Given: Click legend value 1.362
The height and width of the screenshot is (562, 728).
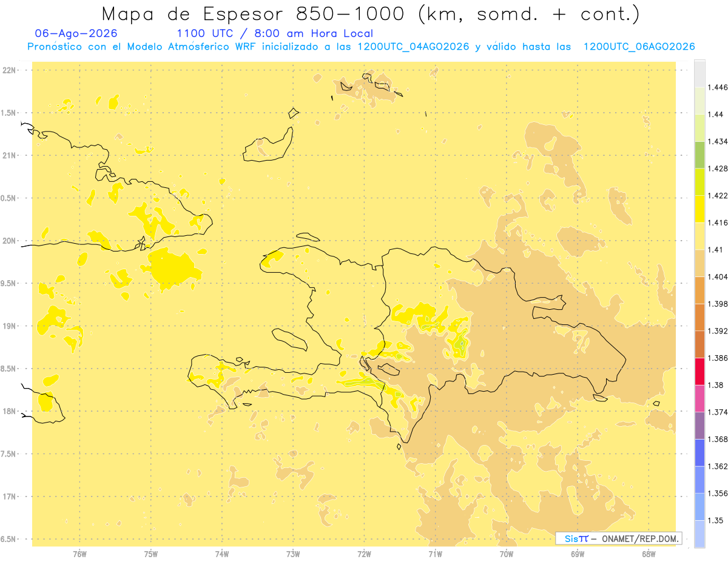Looking at the screenshot, I should coord(718,466).
